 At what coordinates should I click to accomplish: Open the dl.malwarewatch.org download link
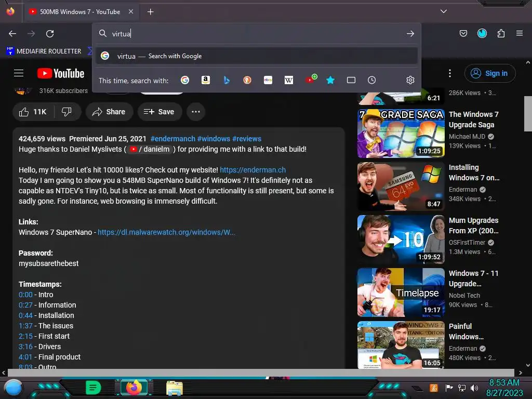click(x=166, y=232)
